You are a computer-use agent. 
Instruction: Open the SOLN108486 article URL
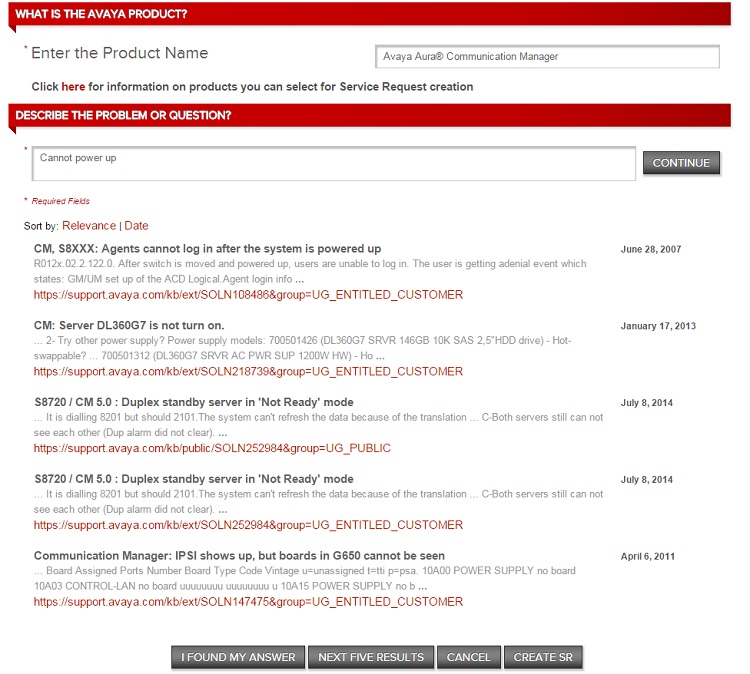pyautogui.click(x=248, y=295)
